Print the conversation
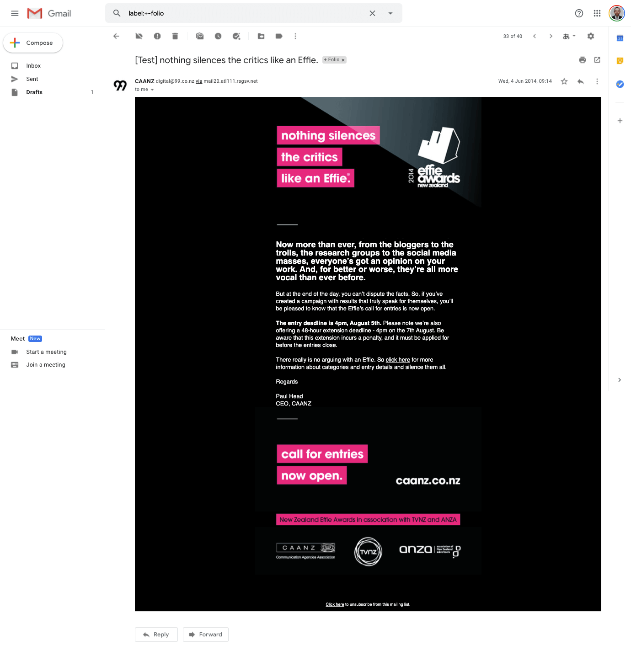631x672 pixels. click(583, 60)
